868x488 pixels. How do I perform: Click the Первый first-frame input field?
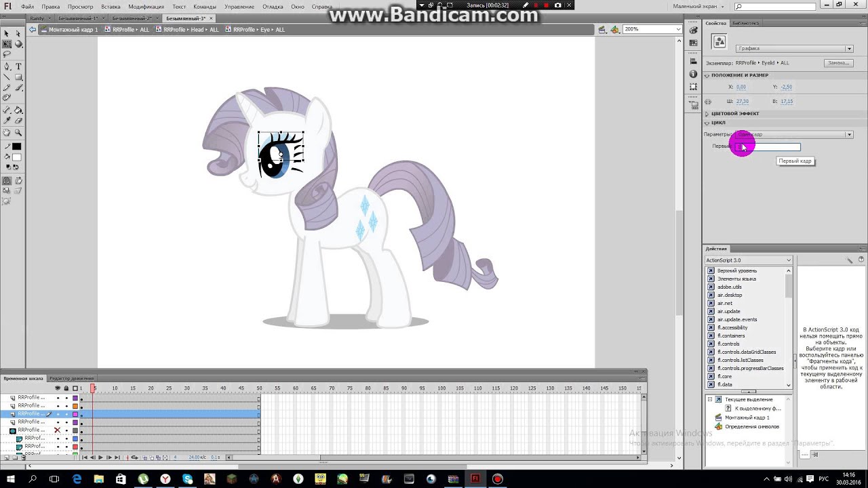tap(768, 146)
